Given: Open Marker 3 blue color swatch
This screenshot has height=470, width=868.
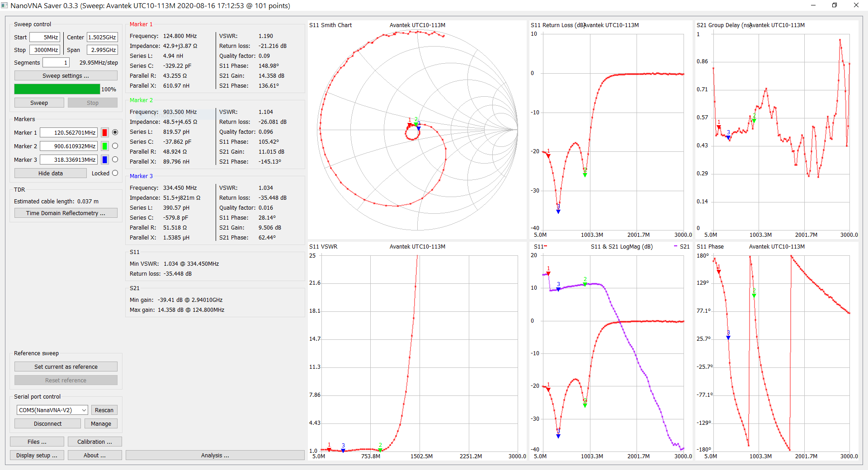Looking at the screenshot, I should pyautogui.click(x=104, y=160).
